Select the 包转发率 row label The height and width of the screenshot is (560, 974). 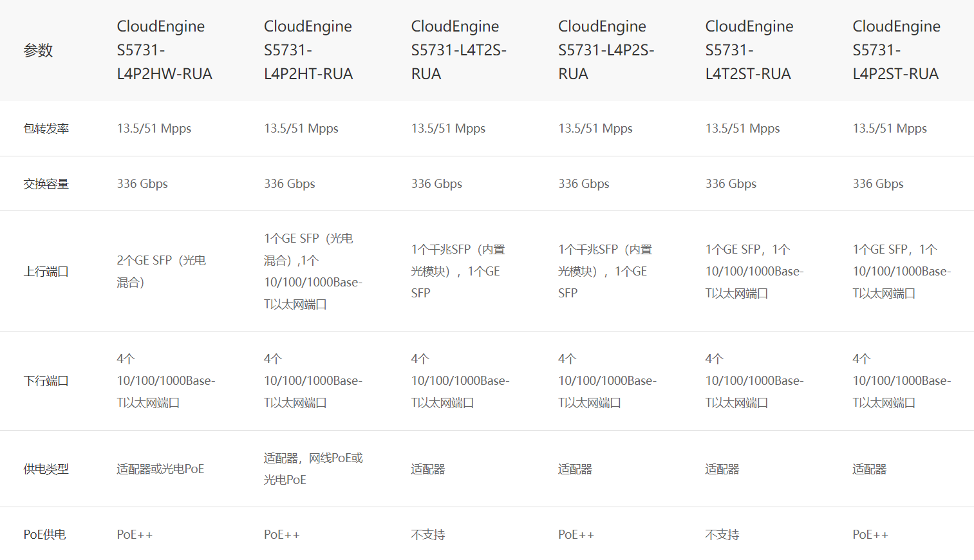tap(46, 129)
